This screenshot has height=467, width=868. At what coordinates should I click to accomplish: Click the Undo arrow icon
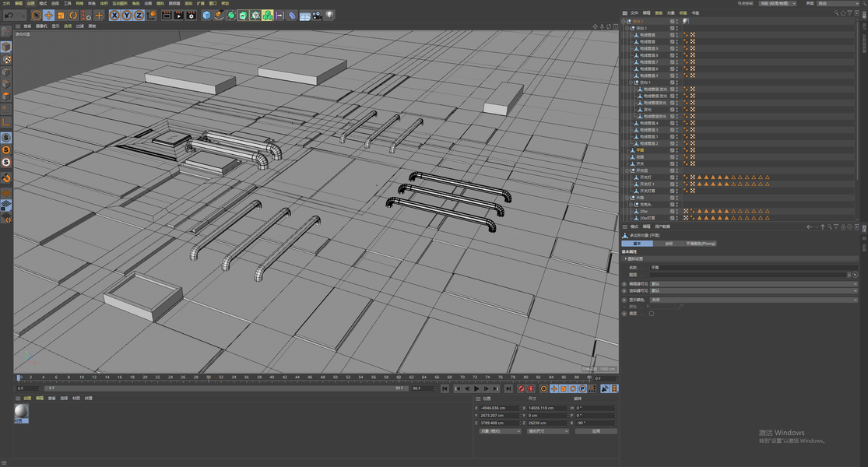click(x=9, y=15)
